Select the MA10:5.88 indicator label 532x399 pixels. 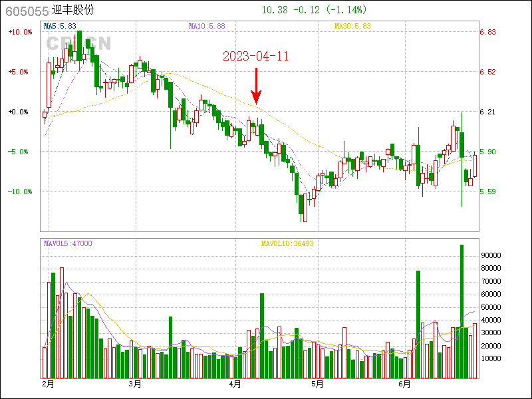coord(207,26)
